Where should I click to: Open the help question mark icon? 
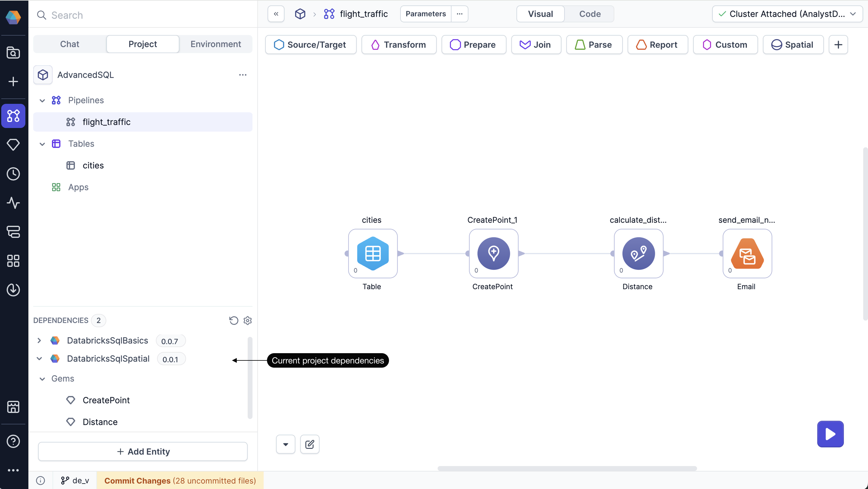click(13, 441)
